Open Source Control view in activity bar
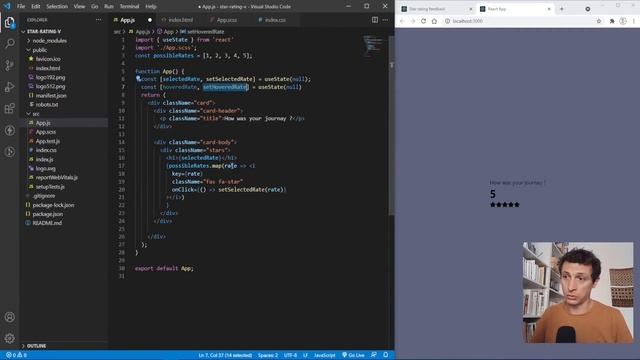The width and height of the screenshot is (640, 360). click(x=9, y=65)
